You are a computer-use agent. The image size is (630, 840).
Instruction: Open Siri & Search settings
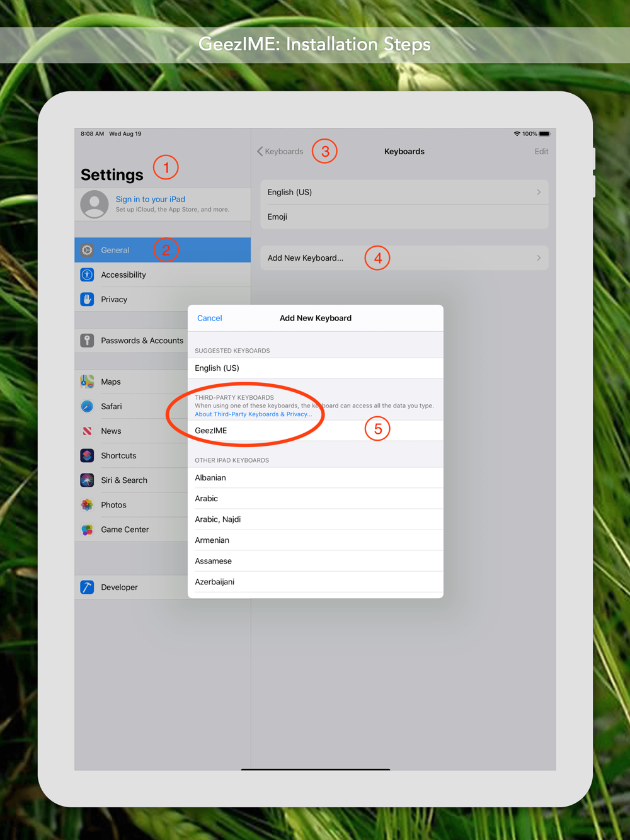point(131,480)
